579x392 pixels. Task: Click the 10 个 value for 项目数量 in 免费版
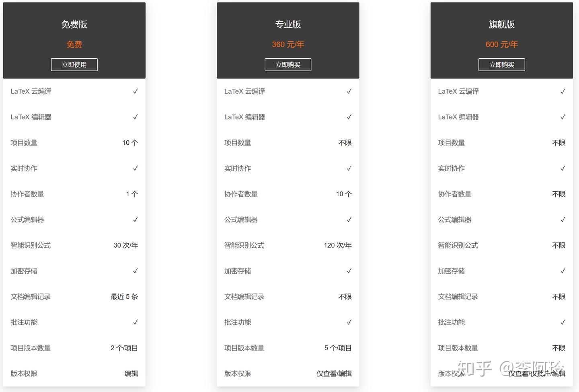tap(129, 142)
